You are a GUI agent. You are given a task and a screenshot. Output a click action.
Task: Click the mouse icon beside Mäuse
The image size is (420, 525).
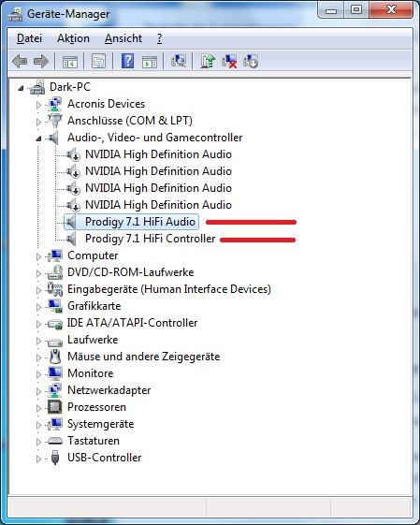[x=55, y=357]
